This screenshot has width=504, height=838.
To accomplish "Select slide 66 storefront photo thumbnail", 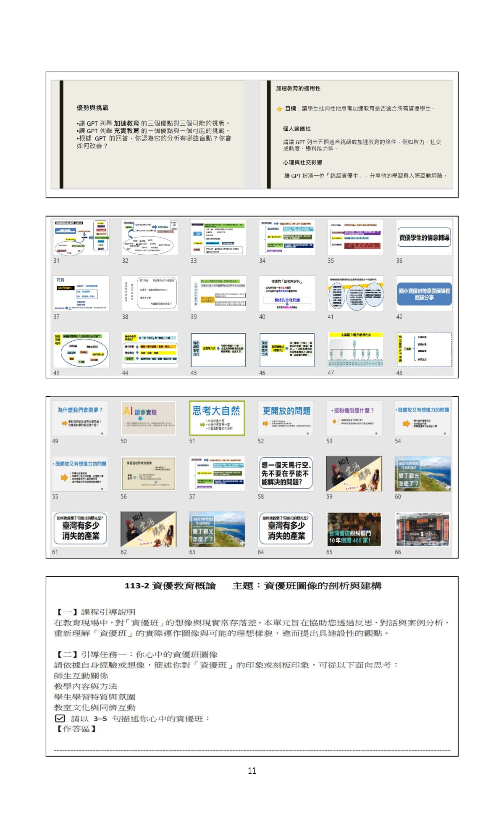I will [423, 529].
